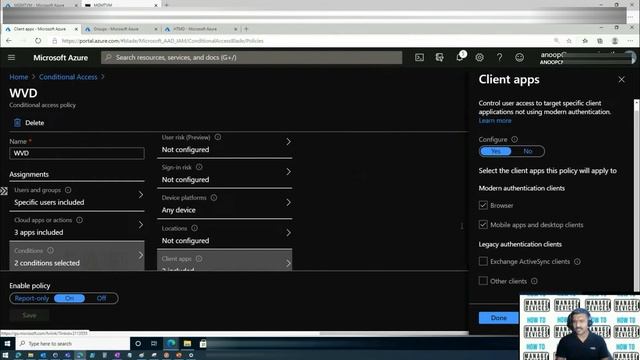Expand the collapsed side pane with double chevron

click(4, 191)
